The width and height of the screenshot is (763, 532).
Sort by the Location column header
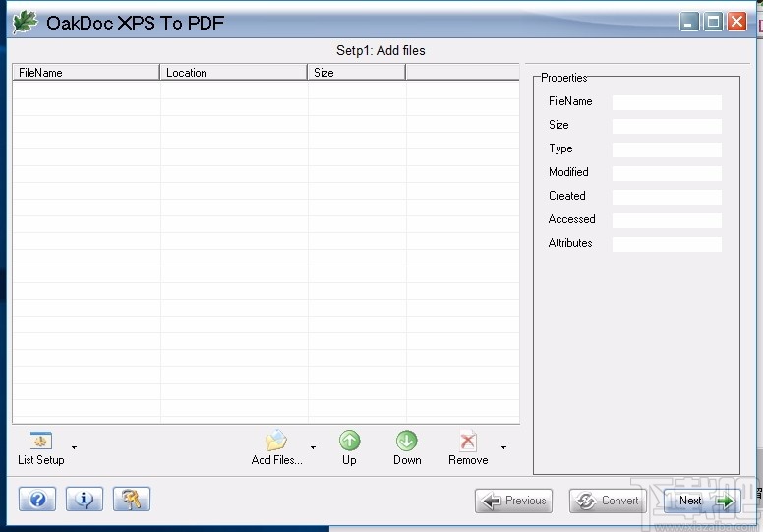pos(234,72)
